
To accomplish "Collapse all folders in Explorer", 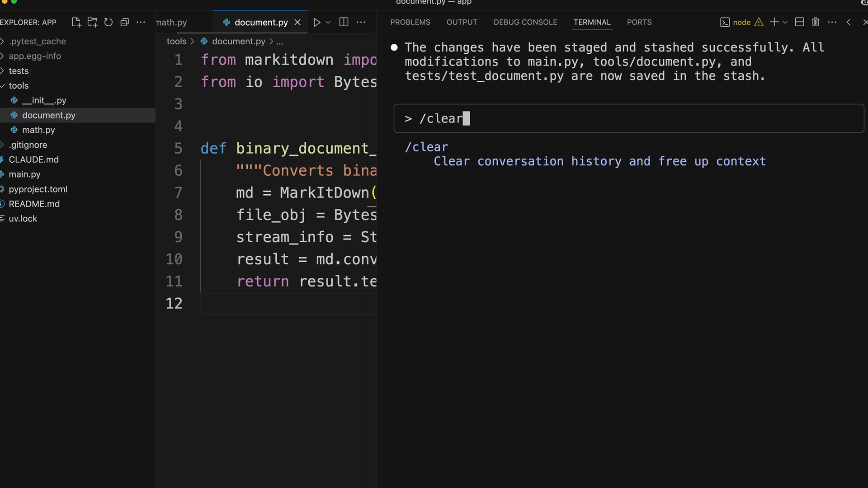I will tap(125, 22).
